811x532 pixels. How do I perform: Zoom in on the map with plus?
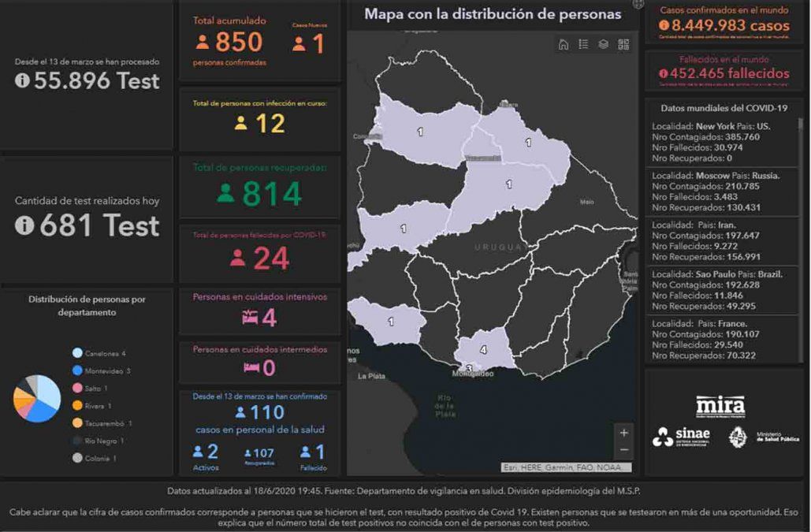pos(624,433)
